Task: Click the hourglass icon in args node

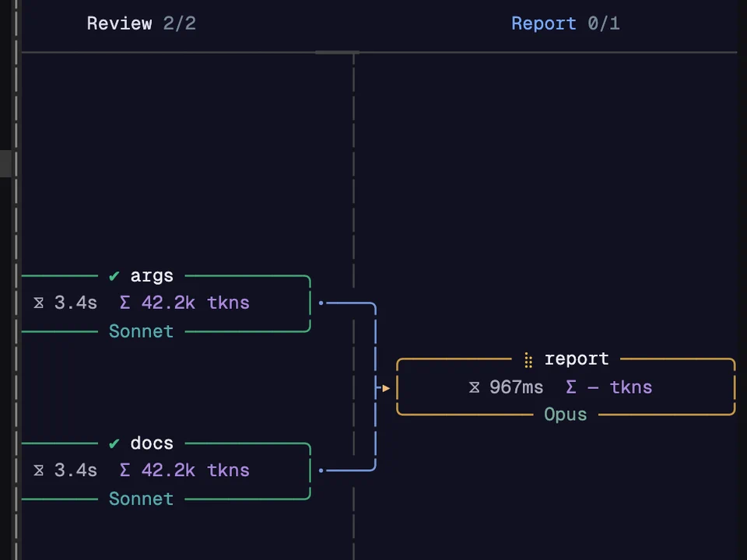Action: pyautogui.click(x=39, y=303)
